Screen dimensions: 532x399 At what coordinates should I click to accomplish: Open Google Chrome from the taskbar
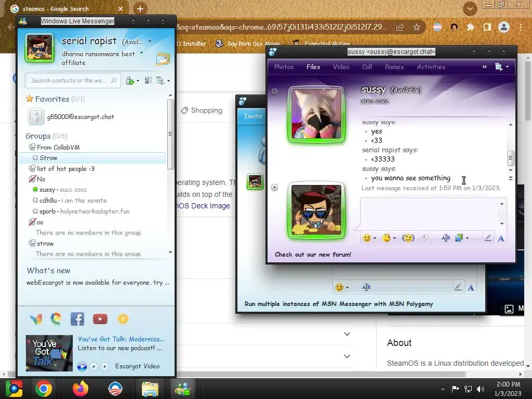click(44, 389)
